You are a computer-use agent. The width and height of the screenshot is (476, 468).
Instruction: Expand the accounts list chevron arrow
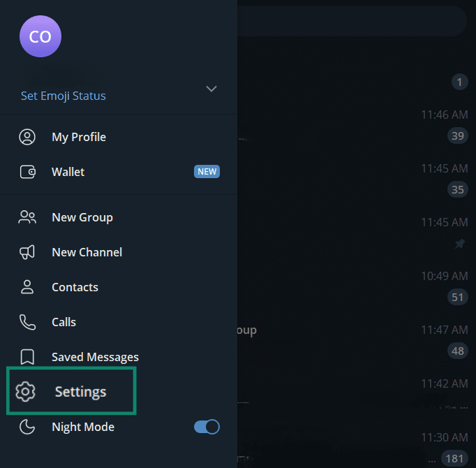211,89
